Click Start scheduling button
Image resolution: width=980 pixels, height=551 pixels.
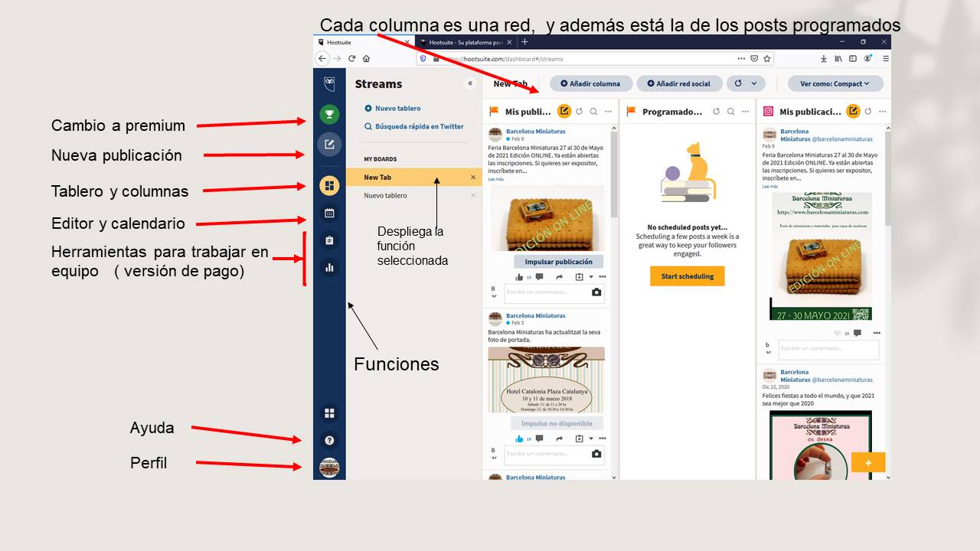687,276
